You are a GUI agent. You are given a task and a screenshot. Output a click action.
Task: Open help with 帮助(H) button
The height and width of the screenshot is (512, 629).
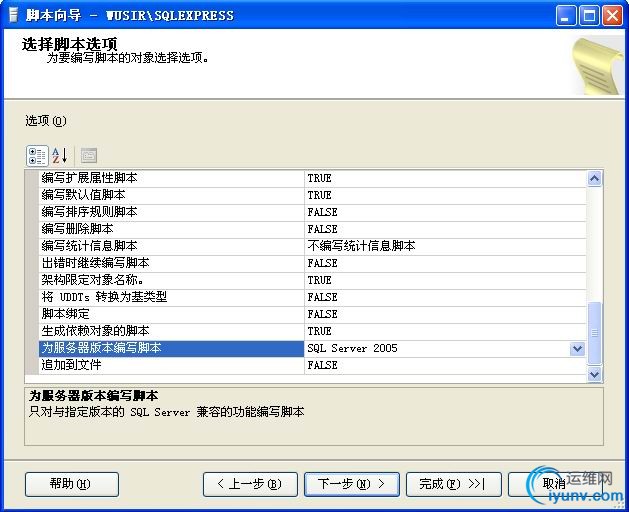pyautogui.click(x=72, y=484)
